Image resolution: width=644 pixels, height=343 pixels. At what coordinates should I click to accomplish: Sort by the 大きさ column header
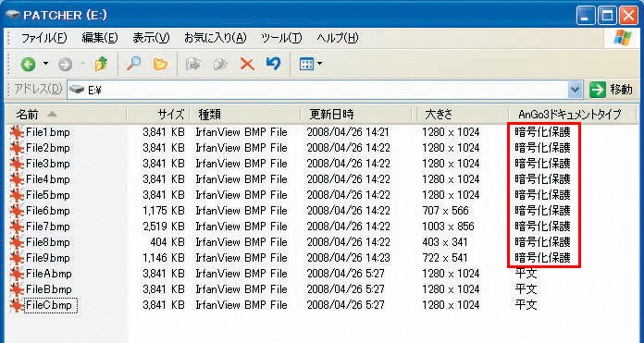tap(463, 114)
